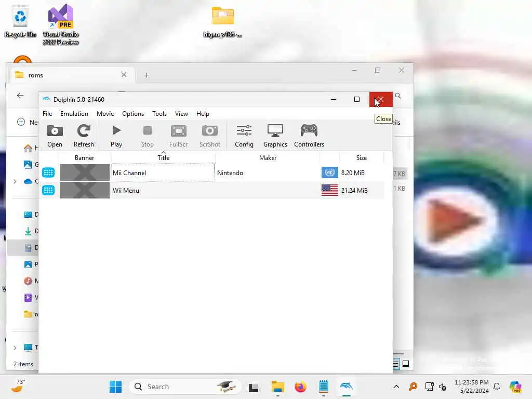
Task: Click the Nintendo maker cell
Action: pyautogui.click(x=230, y=172)
